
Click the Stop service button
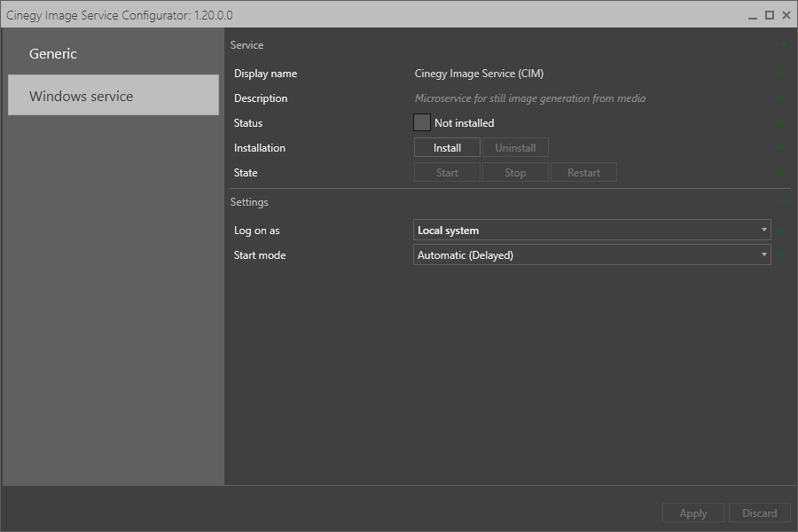tap(515, 173)
